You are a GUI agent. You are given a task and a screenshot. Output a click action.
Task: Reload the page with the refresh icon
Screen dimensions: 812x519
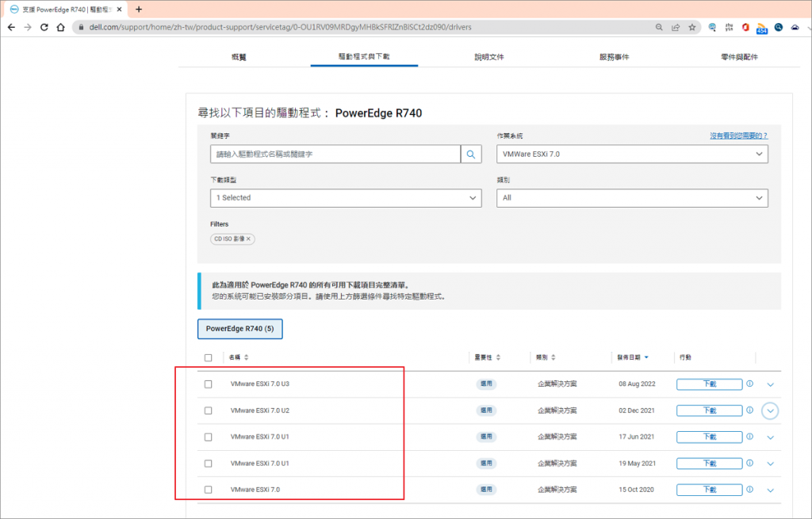(44, 27)
